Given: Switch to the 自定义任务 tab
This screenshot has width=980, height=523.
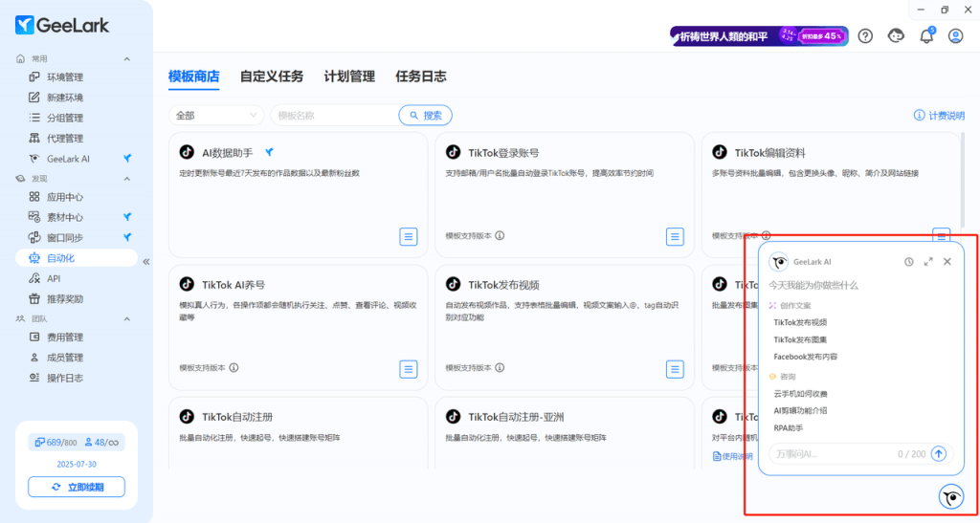Looking at the screenshot, I should point(272,76).
